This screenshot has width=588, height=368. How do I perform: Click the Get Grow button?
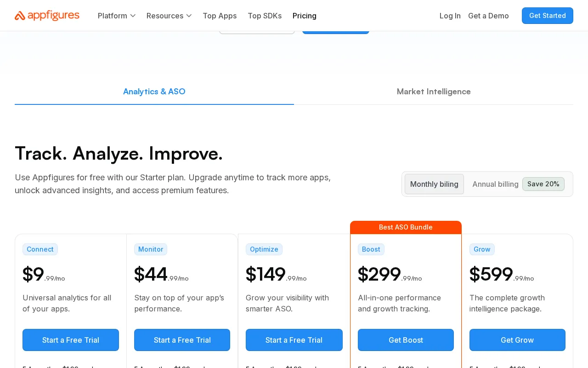point(517,340)
